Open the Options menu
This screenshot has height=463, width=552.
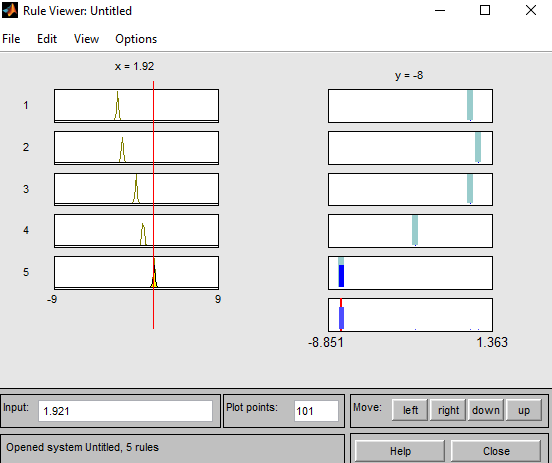click(x=136, y=39)
